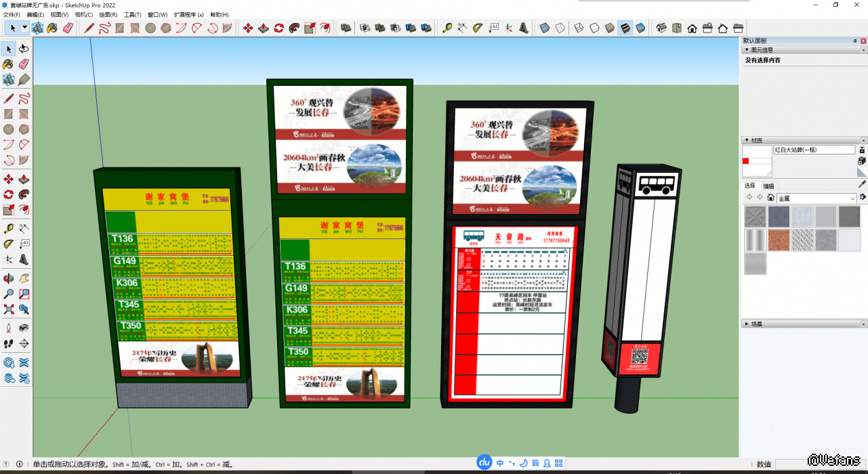This screenshot has width=868, height=474.
Task: Pick the rusty orange metal swatch
Action: 779,240
